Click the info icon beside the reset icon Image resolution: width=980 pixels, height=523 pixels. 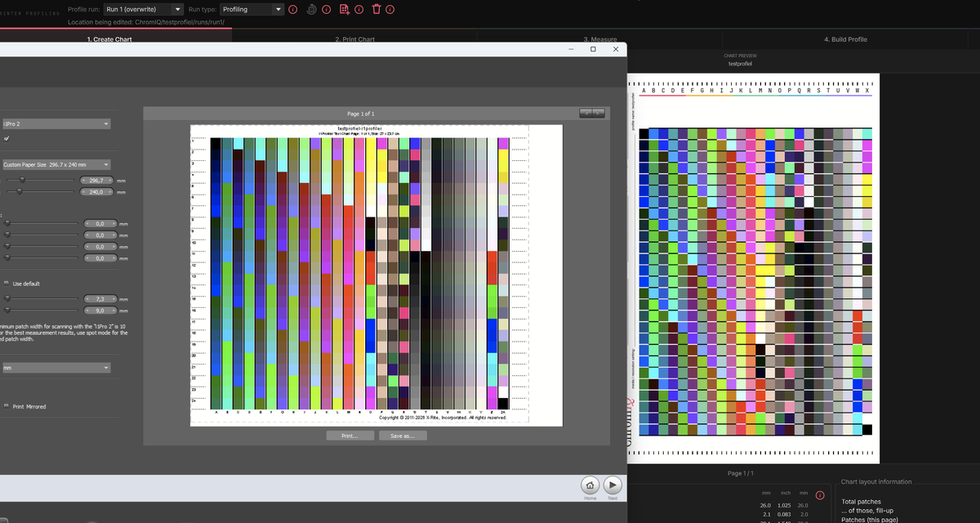click(326, 9)
